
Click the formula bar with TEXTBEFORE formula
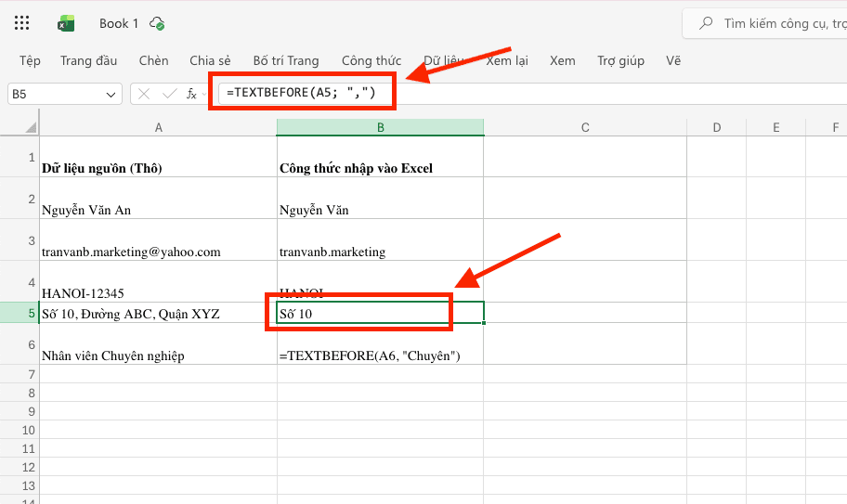pos(532,94)
